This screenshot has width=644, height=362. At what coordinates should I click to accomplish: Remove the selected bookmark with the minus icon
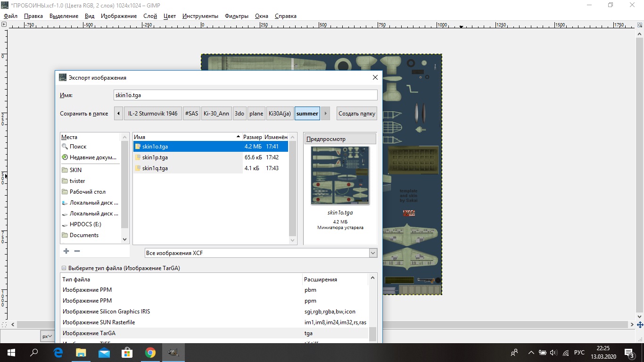point(77,251)
